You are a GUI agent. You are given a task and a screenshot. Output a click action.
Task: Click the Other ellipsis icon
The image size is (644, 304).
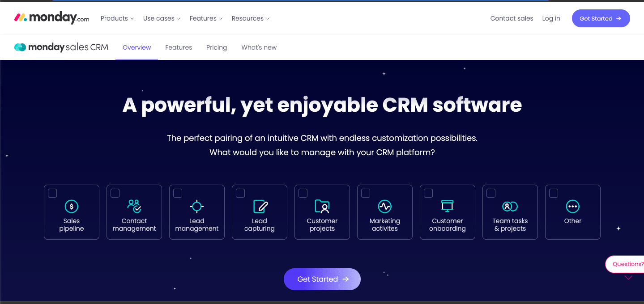point(573,206)
